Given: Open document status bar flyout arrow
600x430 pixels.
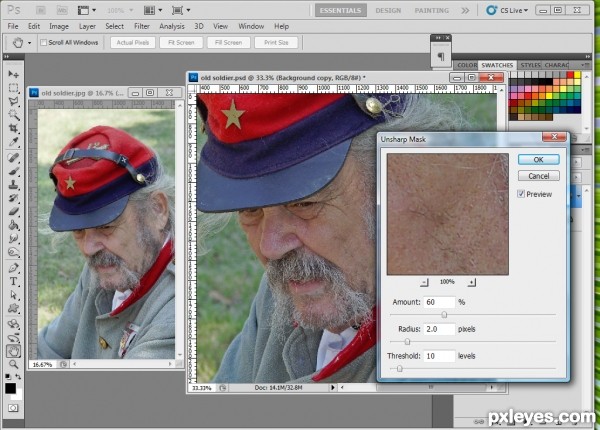Looking at the screenshot, I should 333,388.
